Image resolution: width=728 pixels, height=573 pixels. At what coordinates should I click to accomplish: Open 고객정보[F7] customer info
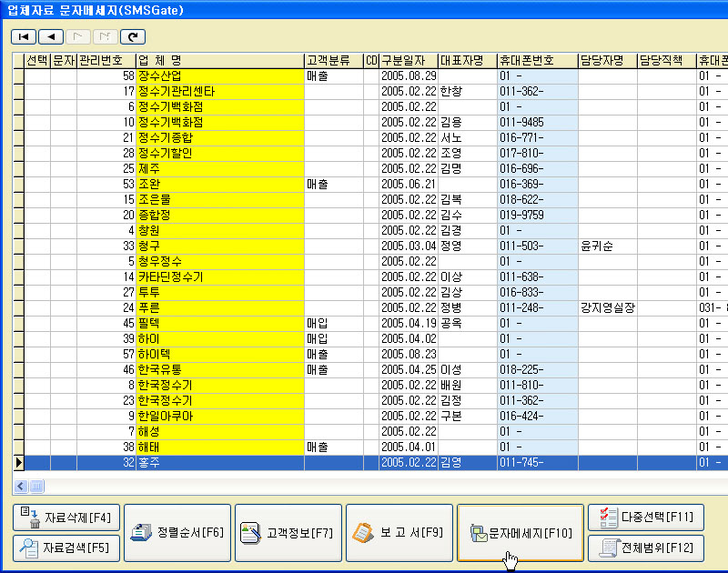(288, 533)
